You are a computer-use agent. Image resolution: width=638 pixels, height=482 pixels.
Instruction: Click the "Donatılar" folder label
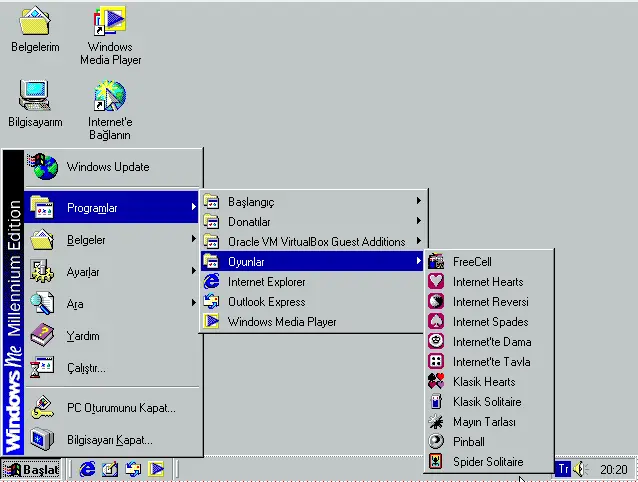(x=249, y=222)
